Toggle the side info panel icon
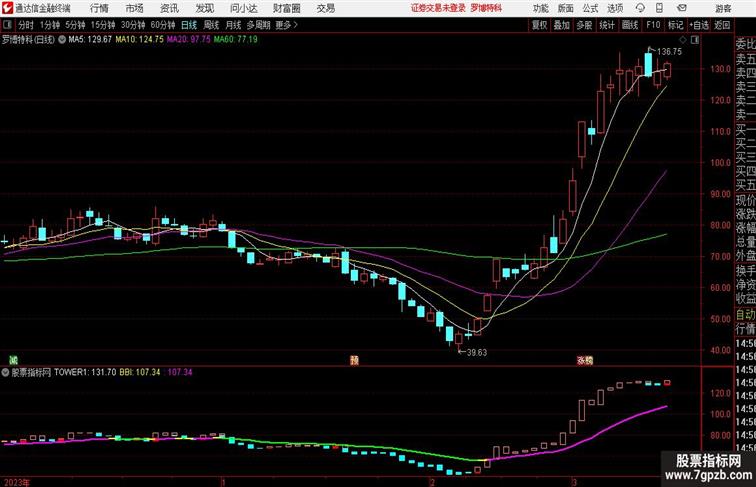The width and height of the screenshot is (756, 487). [x=695, y=40]
